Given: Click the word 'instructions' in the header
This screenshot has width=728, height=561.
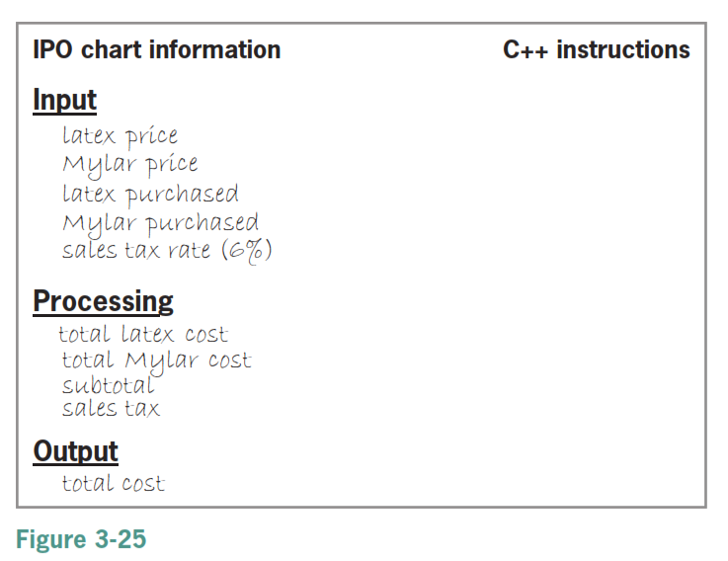Looking at the screenshot, I should (623, 49).
